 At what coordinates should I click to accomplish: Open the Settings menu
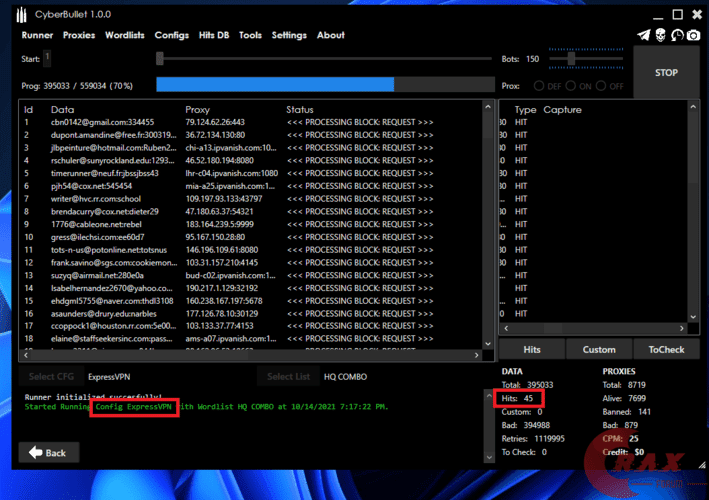point(289,35)
